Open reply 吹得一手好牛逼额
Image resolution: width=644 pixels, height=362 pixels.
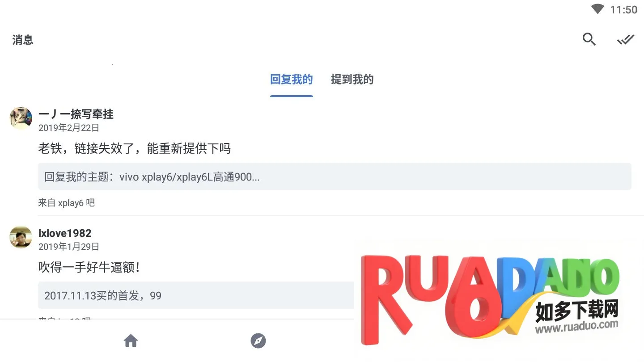pos(89,267)
